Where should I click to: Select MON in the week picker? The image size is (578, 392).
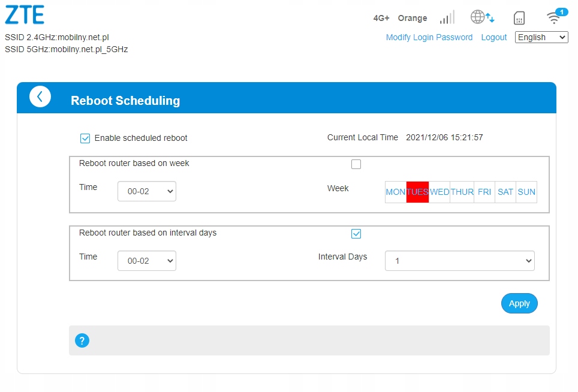point(396,192)
